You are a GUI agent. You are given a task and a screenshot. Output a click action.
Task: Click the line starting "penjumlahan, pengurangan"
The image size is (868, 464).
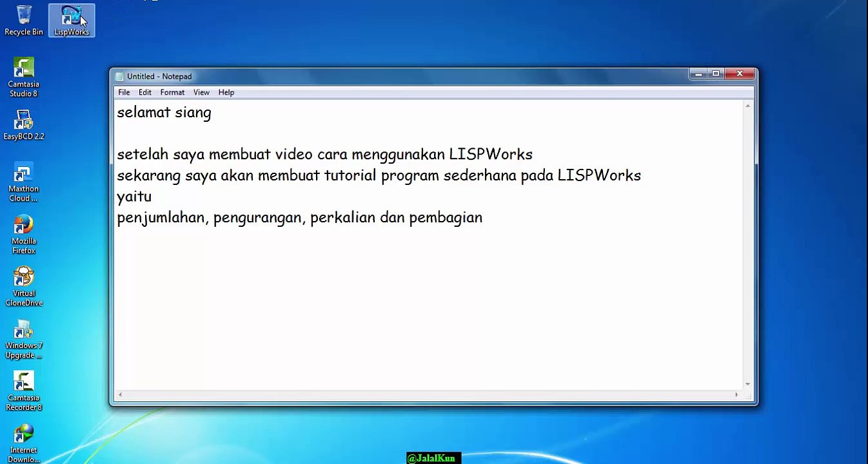click(x=299, y=218)
